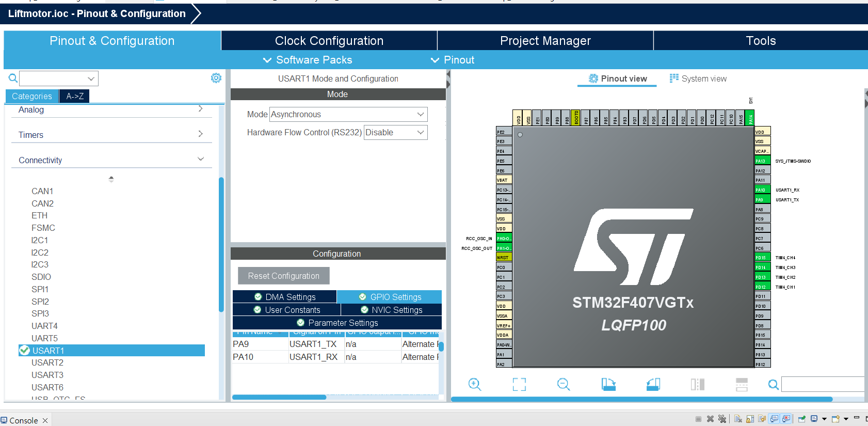Click the Liftmotor.ioc breadcrumb
This screenshot has width=868, height=426.
(x=97, y=13)
